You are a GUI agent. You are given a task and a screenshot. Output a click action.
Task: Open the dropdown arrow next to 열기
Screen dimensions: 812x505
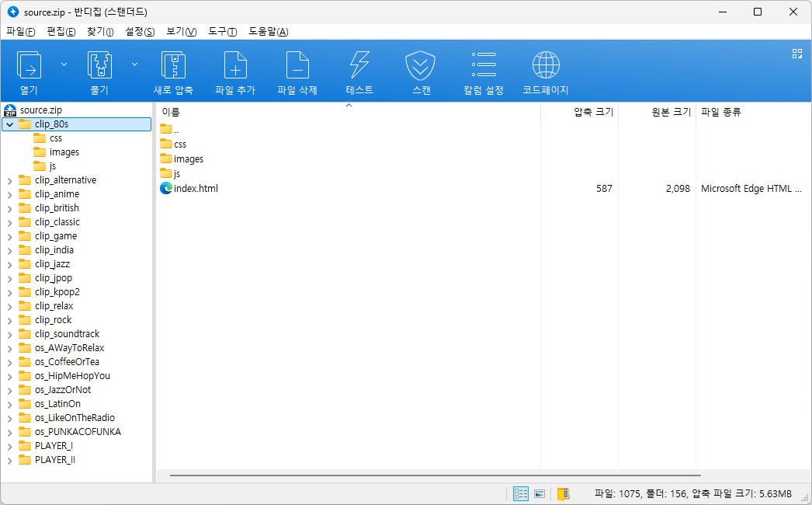tap(64, 64)
